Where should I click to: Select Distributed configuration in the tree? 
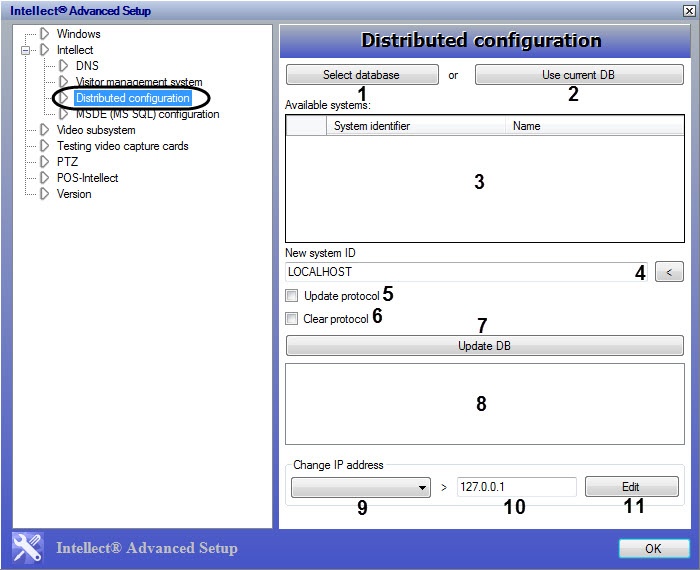(133, 98)
